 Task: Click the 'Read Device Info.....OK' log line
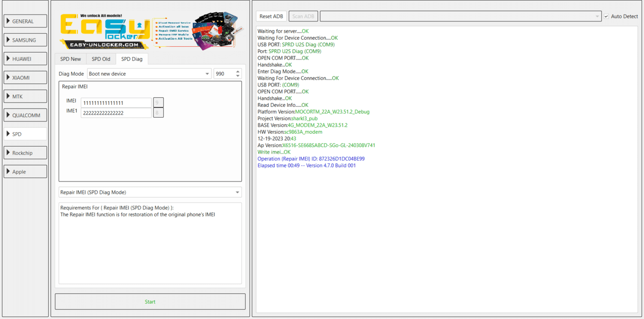(283, 105)
